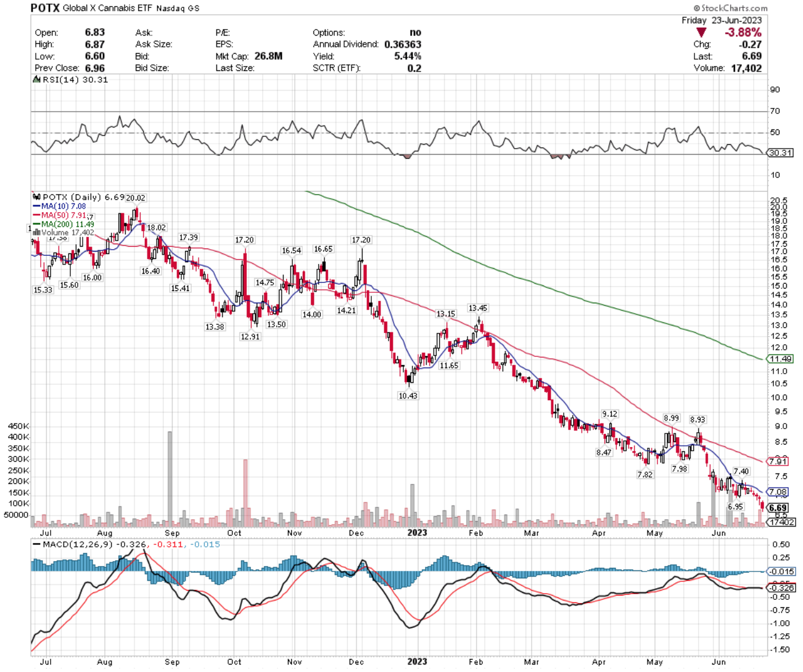Click the Prev Close value 6.96
803x672 pixels.
pos(95,68)
